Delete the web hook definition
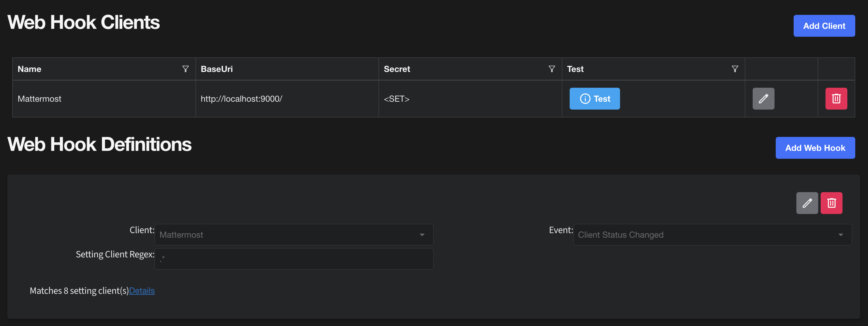Image resolution: width=868 pixels, height=326 pixels. [x=831, y=203]
